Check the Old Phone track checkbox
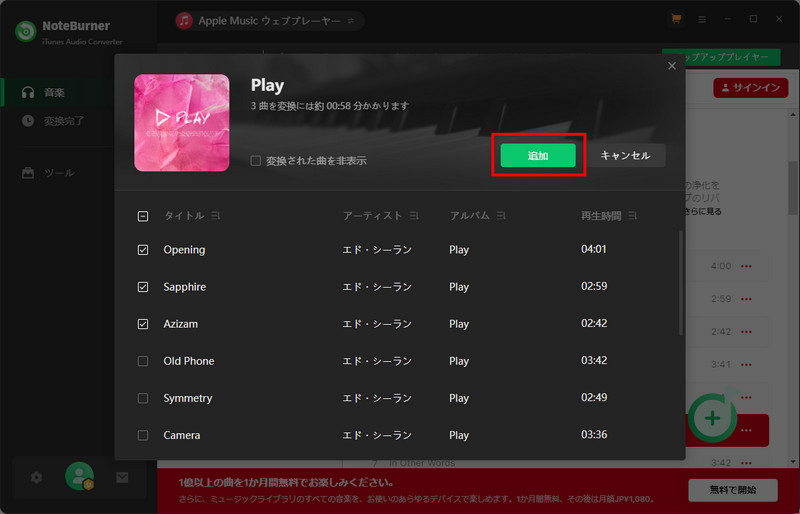This screenshot has height=514, width=800. point(143,361)
